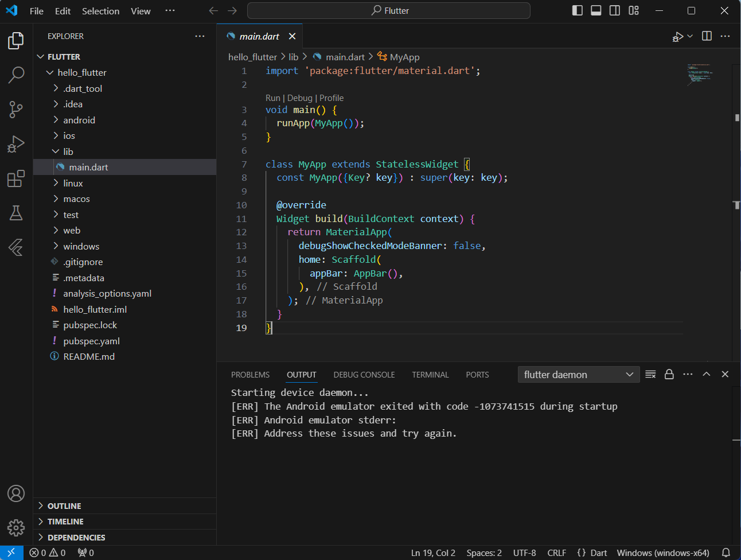Open the Edit menu
The height and width of the screenshot is (560, 741).
(63, 11)
